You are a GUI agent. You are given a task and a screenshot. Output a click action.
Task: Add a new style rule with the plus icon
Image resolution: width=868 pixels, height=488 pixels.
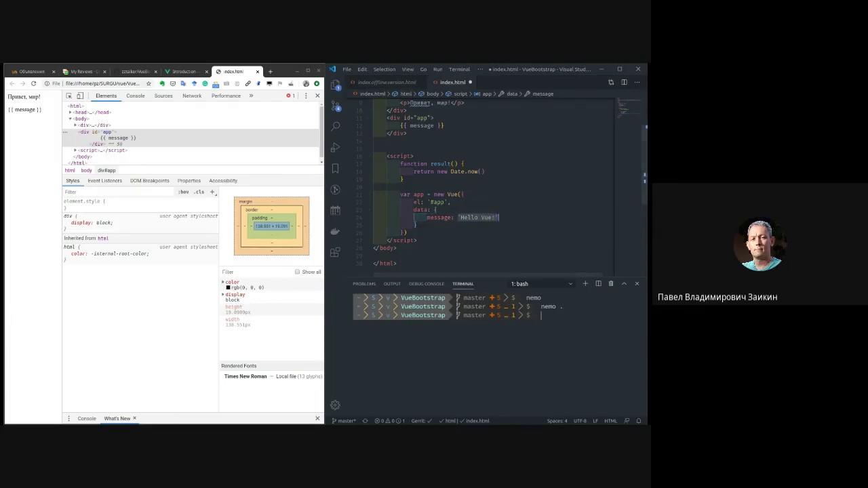point(212,192)
